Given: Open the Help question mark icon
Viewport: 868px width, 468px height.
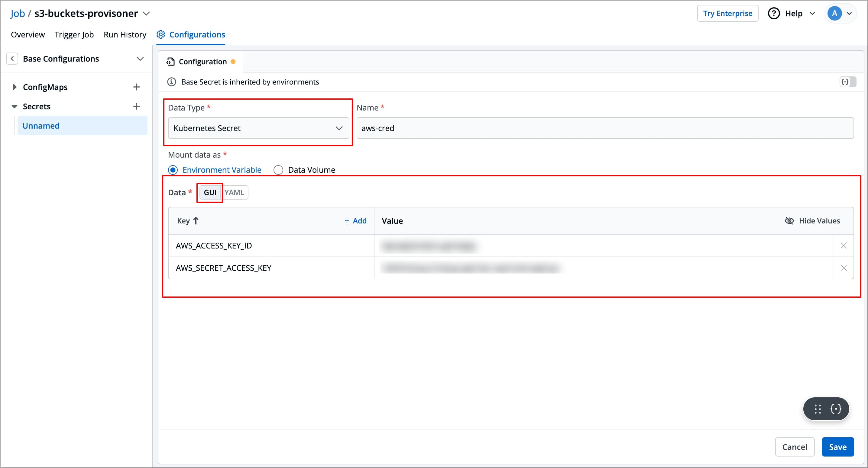Looking at the screenshot, I should click(x=774, y=13).
